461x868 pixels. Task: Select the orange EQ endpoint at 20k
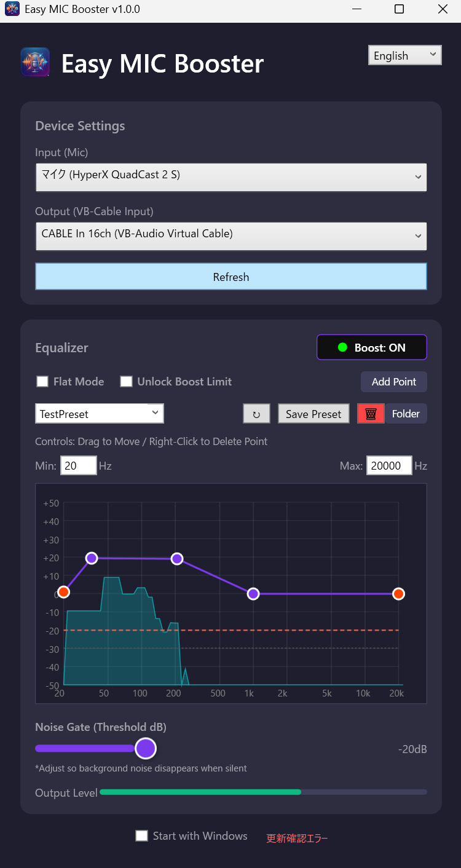click(398, 594)
